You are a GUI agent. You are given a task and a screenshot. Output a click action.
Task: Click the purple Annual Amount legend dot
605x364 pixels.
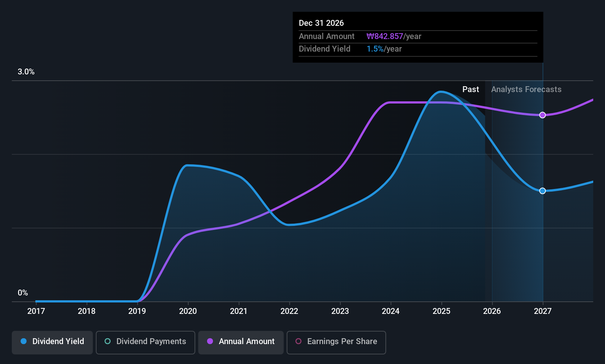pos(210,342)
